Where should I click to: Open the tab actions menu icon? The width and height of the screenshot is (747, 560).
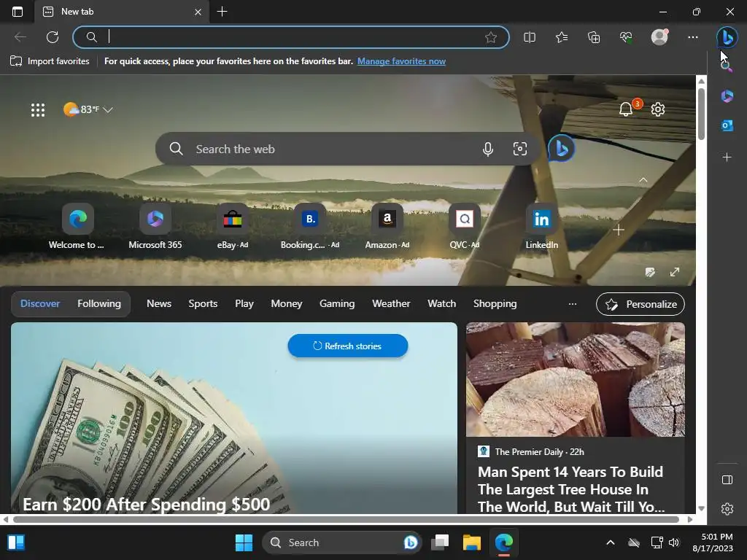18,12
